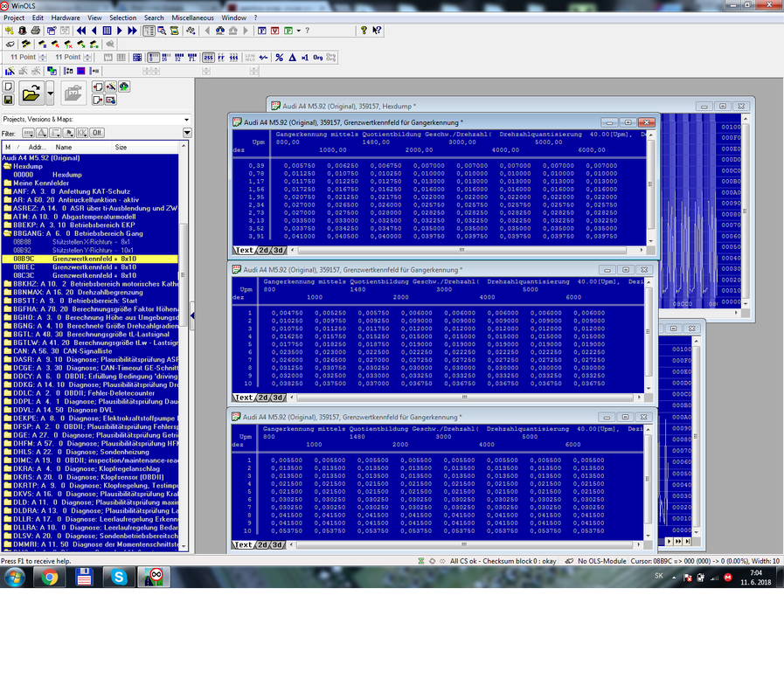Open Skype from the taskbar
The width and height of the screenshot is (784, 699).
point(119,578)
